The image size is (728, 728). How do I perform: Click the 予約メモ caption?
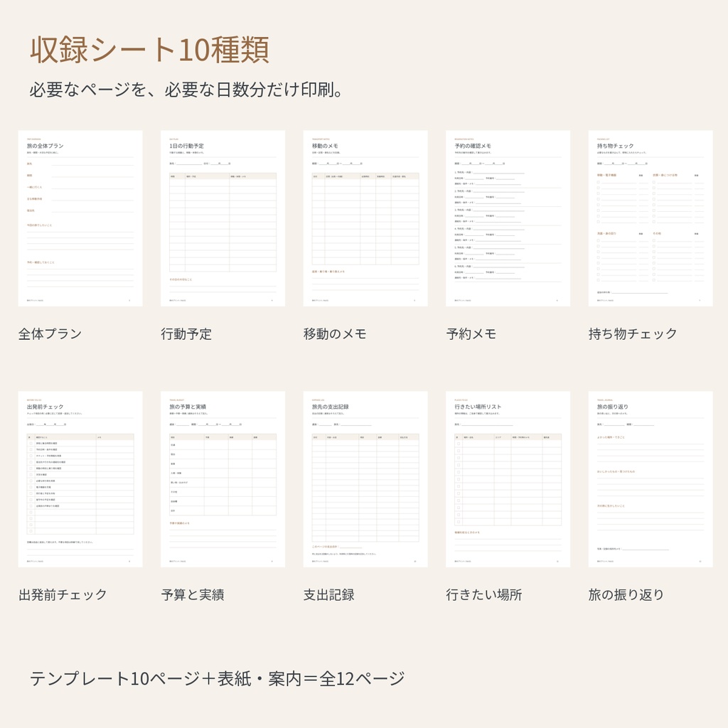click(471, 334)
